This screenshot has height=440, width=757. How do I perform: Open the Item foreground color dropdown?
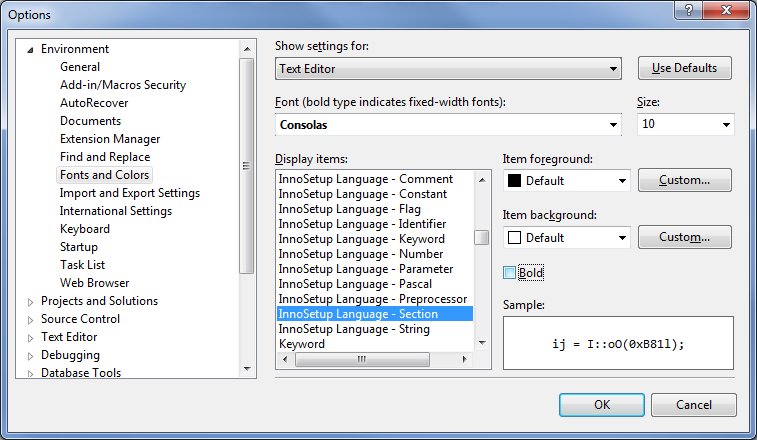(567, 181)
